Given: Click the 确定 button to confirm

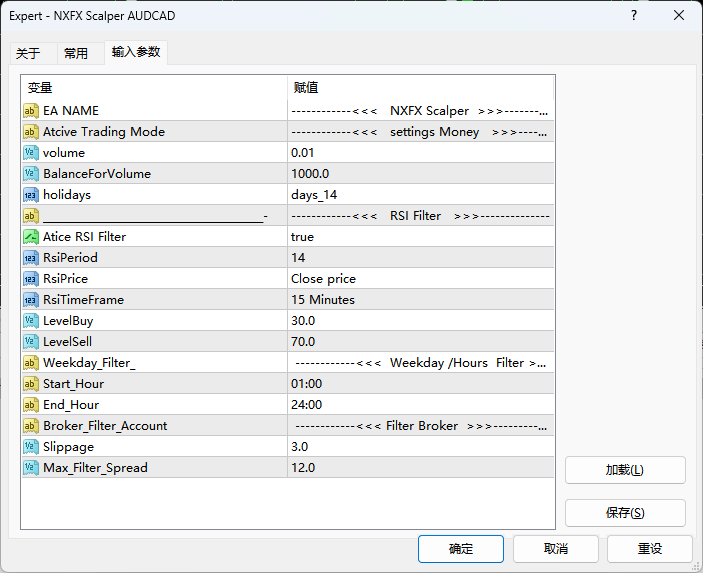Looking at the screenshot, I should 461,549.
